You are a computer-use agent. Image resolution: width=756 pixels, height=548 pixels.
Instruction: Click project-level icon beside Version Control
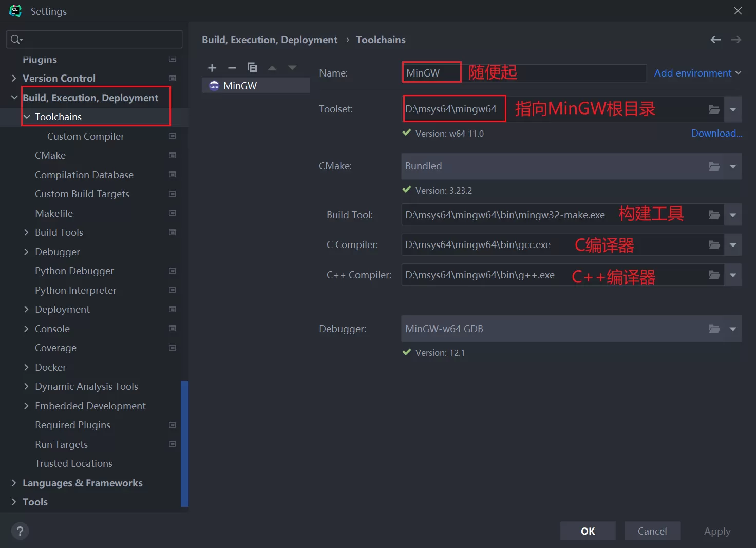click(173, 78)
